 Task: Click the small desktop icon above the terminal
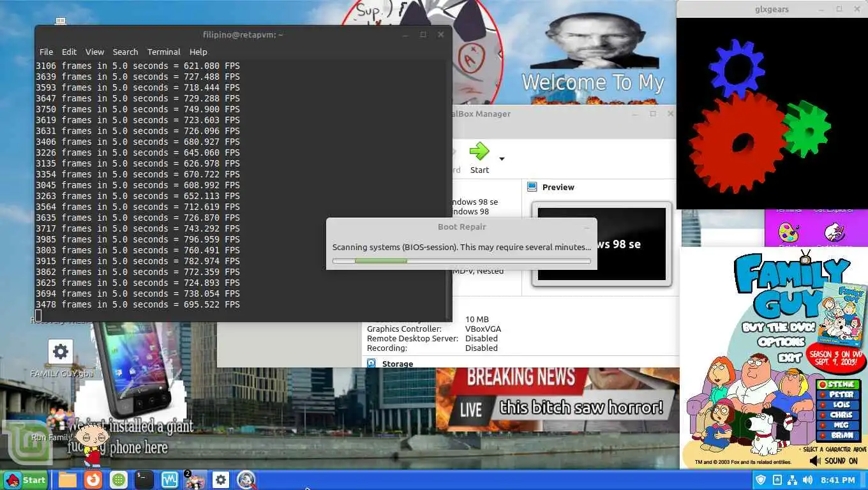pyautogui.click(x=61, y=21)
